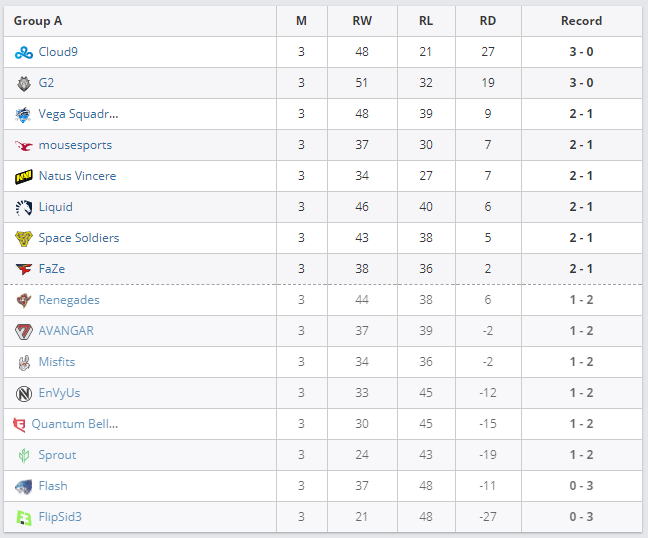Click the Space Soldiers logo icon

point(24,238)
